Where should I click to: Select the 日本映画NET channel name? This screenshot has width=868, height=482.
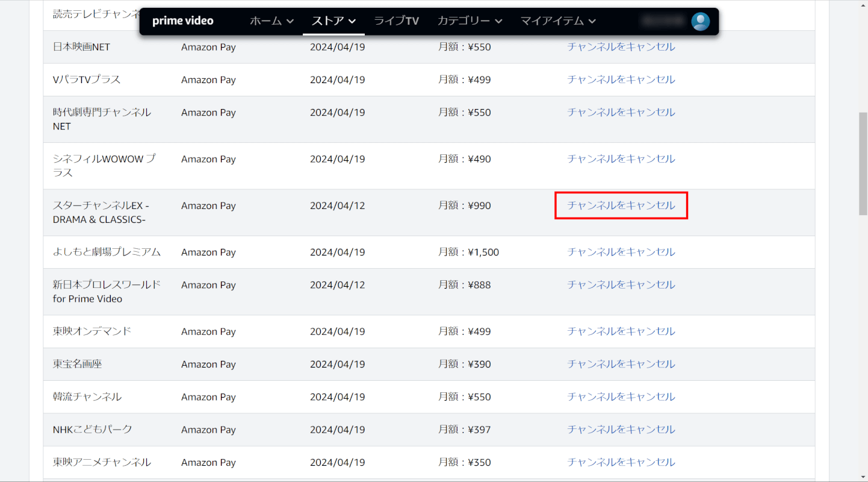(x=81, y=47)
